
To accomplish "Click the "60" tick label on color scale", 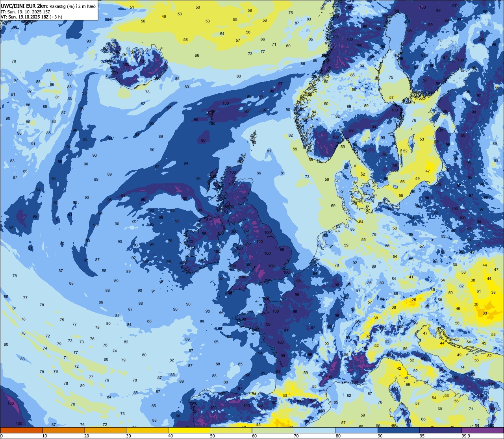I will point(254,436).
